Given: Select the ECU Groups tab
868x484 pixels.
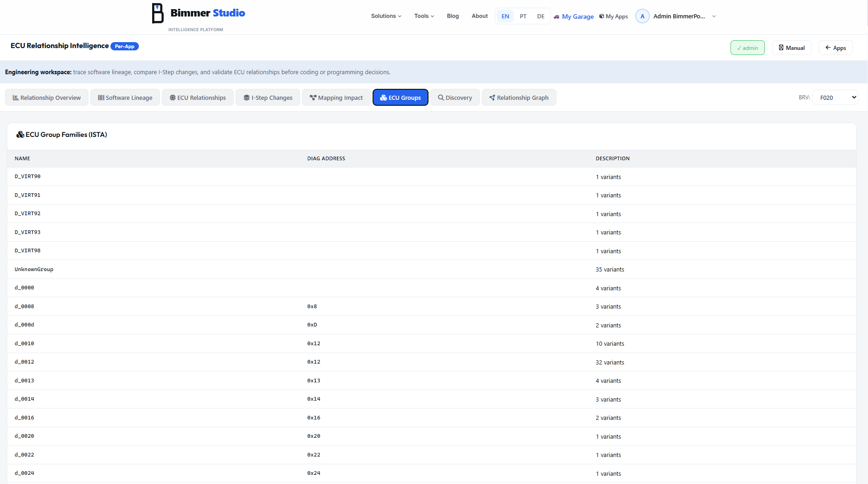Looking at the screenshot, I should pyautogui.click(x=401, y=98).
